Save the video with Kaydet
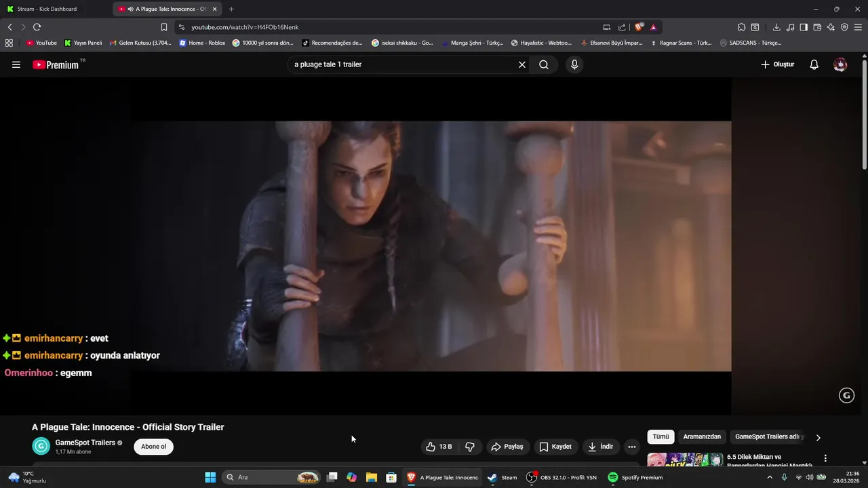868x488 pixels. (555, 447)
